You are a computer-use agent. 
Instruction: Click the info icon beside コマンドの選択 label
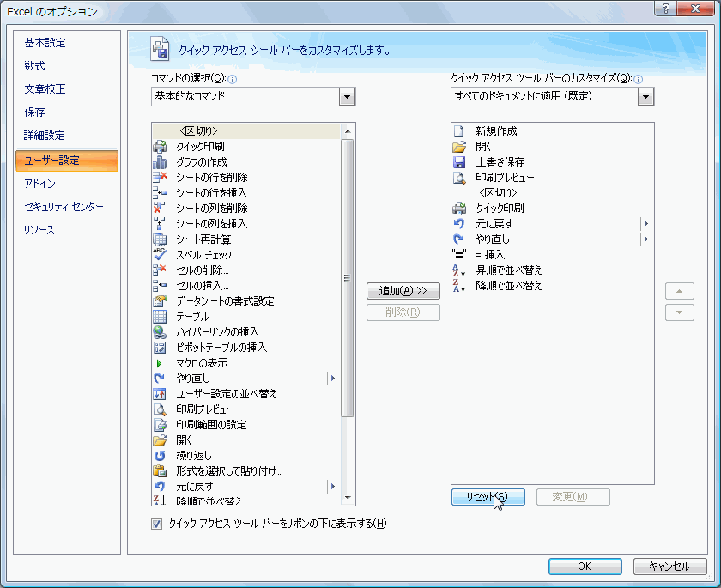click(x=233, y=80)
